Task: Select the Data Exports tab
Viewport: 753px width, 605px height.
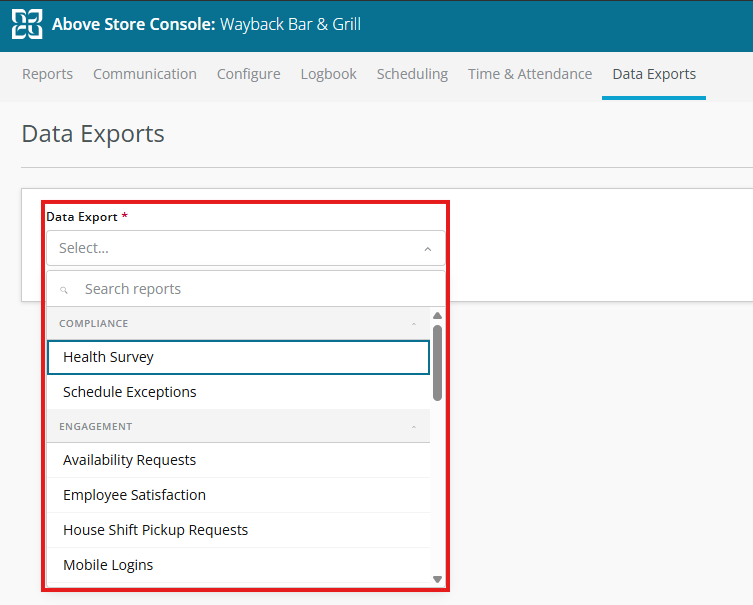Action: coord(654,74)
